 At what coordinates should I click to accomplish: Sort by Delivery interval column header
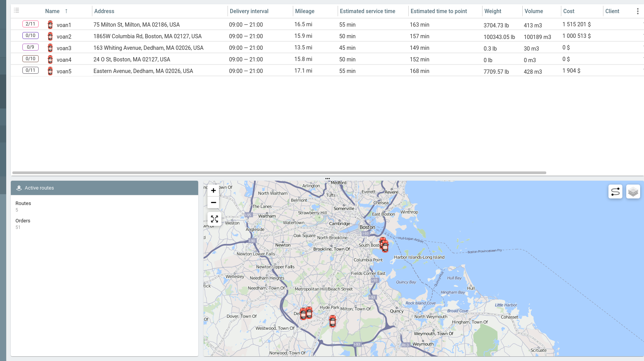249,11
